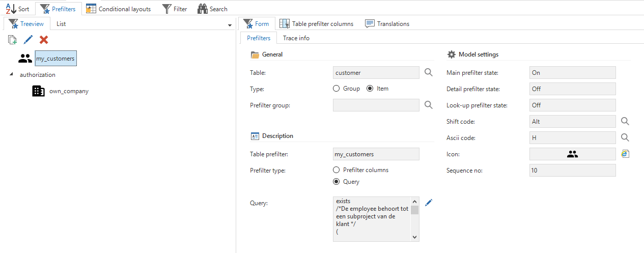Open the treeview panel dropdown arrow
Image resolution: width=644 pixels, height=253 pixels.
click(230, 25)
